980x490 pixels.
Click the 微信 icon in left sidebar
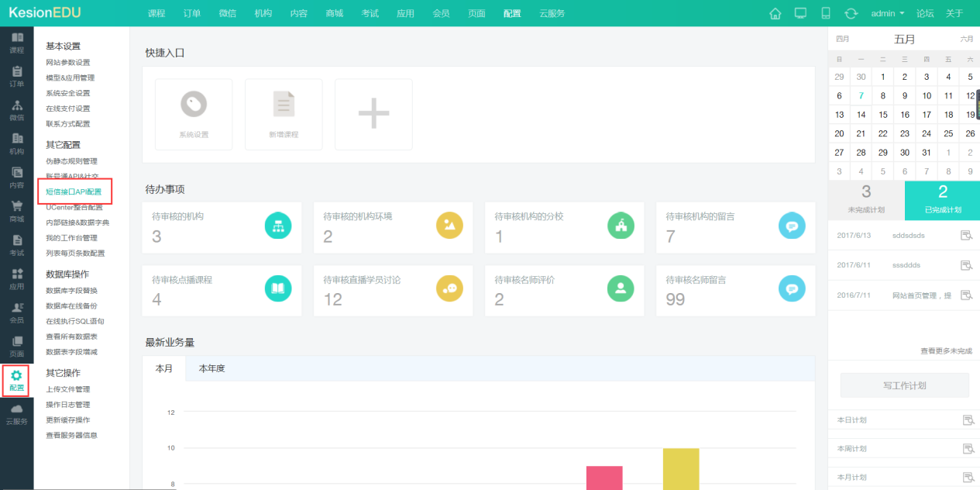(x=16, y=110)
